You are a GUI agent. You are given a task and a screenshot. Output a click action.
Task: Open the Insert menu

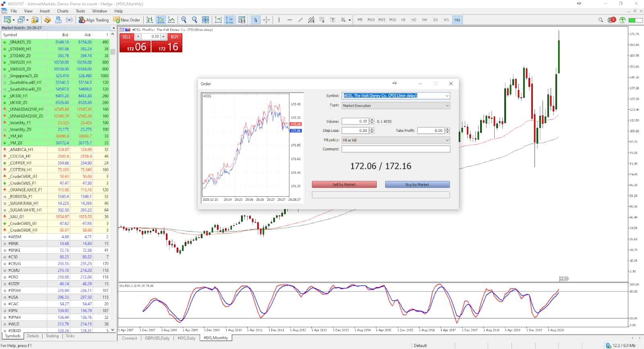coord(45,11)
